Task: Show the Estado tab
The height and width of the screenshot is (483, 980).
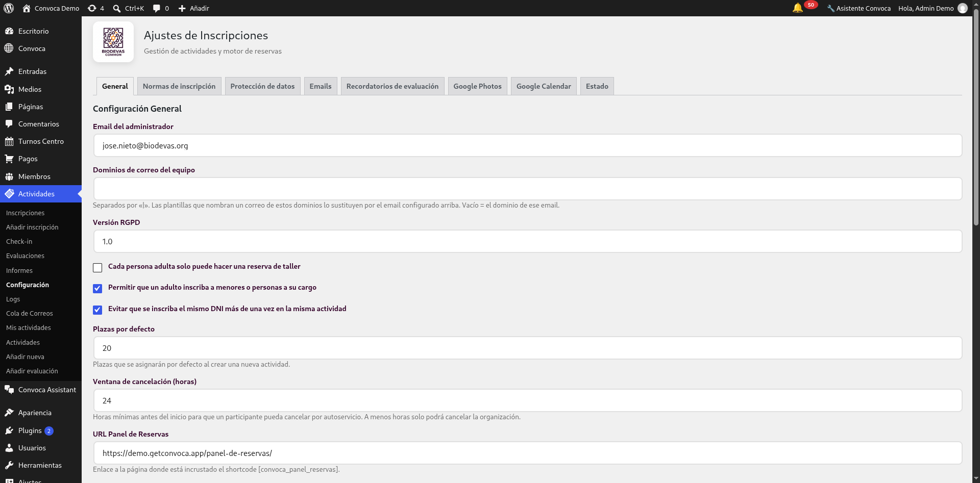Action: point(597,86)
